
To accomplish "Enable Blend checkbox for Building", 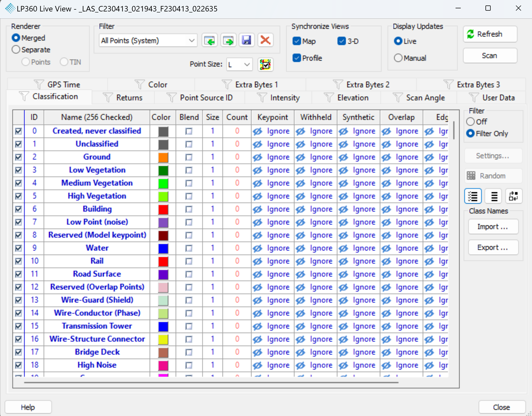I will pyautogui.click(x=189, y=209).
